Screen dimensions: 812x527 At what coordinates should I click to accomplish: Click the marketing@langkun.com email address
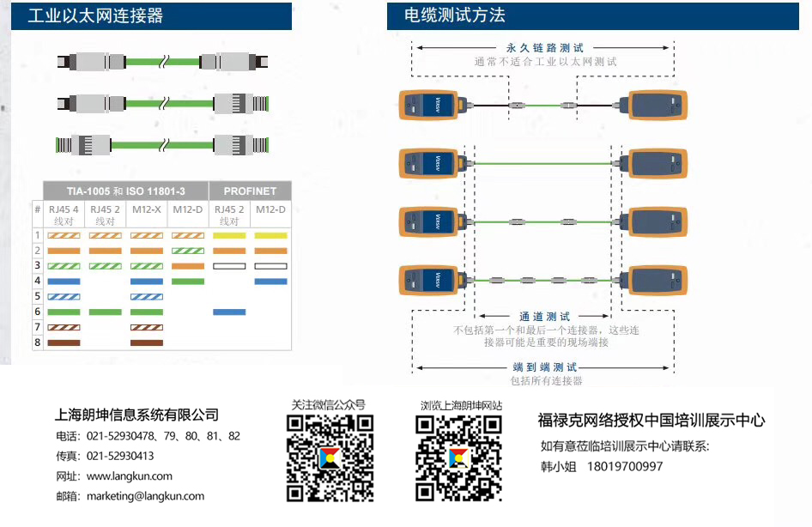145,495
